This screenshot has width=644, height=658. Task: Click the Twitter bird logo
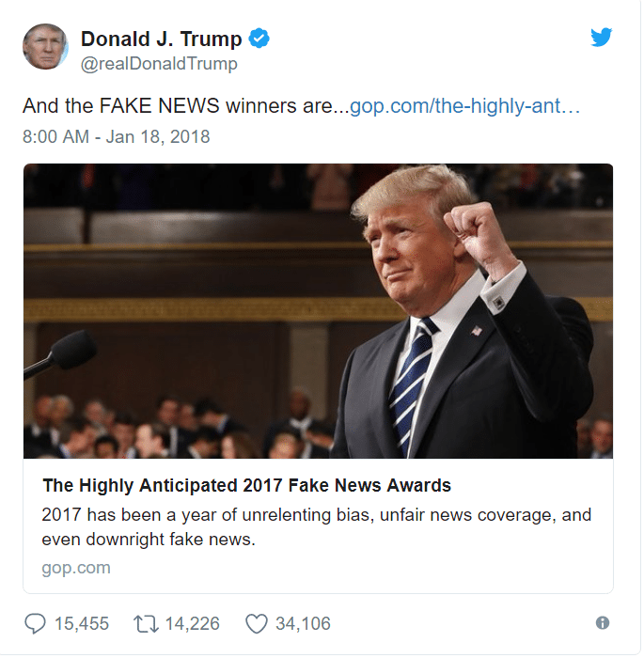(x=604, y=38)
